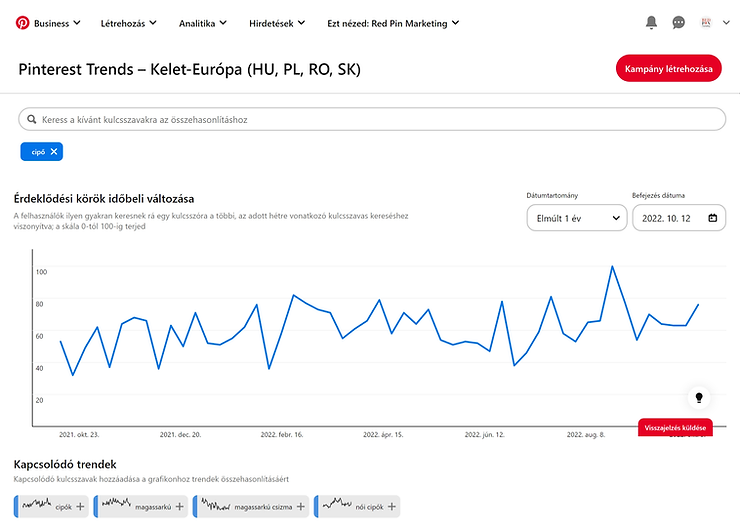Click the search magnifier icon
The height and width of the screenshot is (528, 740).
(x=32, y=119)
